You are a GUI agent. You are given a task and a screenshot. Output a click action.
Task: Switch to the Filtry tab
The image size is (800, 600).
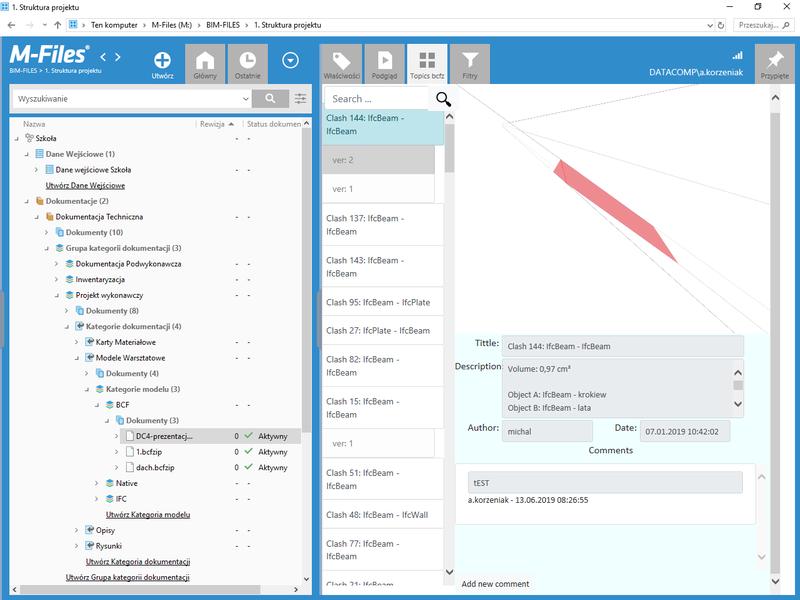click(469, 62)
